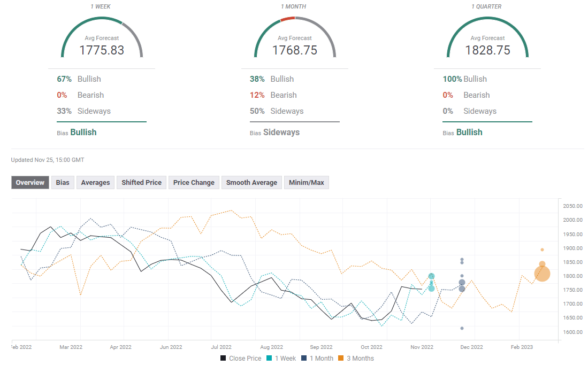Click the Bias Sideways label under 1 Month
Screen dimensions: 588x366
click(x=281, y=133)
